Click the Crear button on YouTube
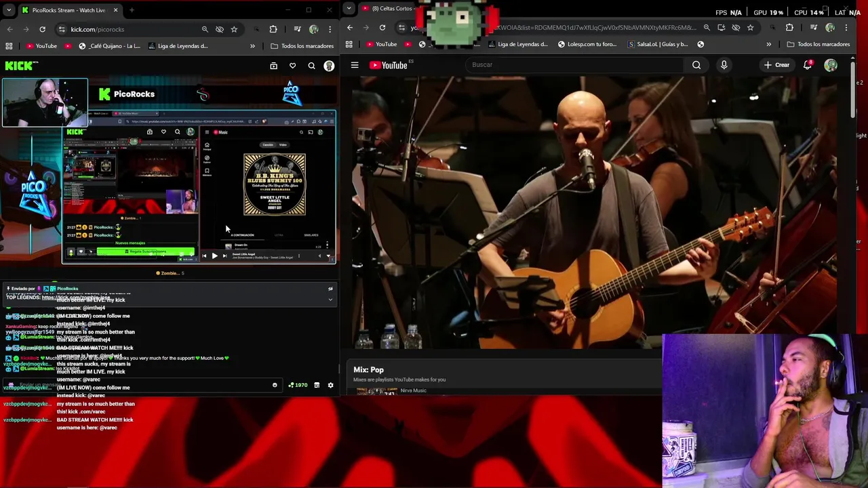The width and height of the screenshot is (868, 488). [x=776, y=65]
